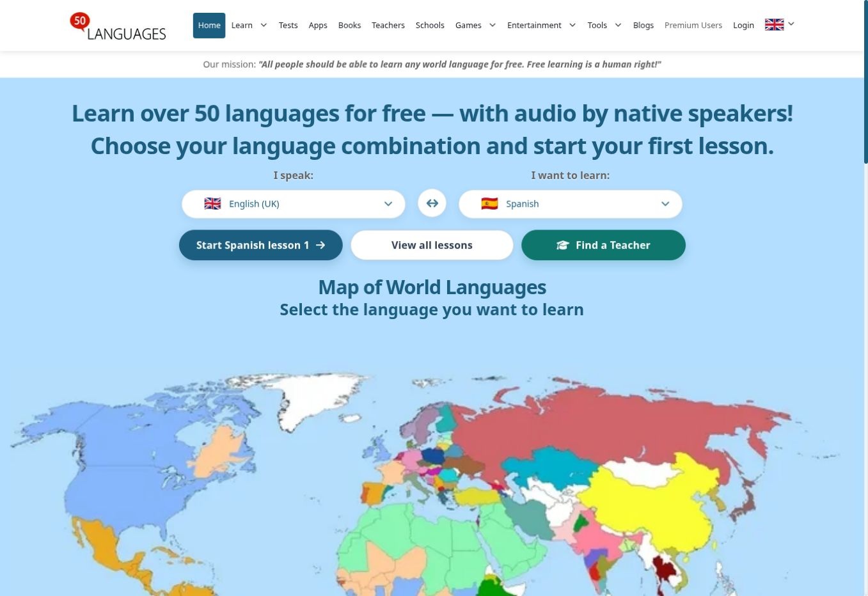Click the graduation cap icon
The height and width of the screenshot is (596, 868).
[563, 245]
